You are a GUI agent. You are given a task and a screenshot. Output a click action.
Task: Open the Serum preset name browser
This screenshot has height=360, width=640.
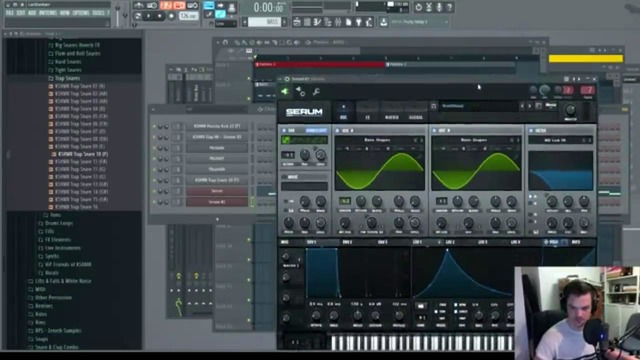click(x=478, y=106)
